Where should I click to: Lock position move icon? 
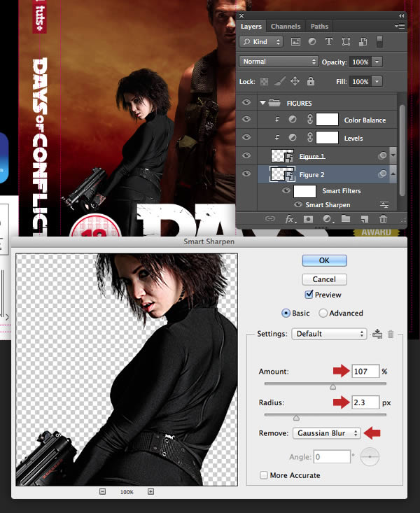click(x=295, y=81)
